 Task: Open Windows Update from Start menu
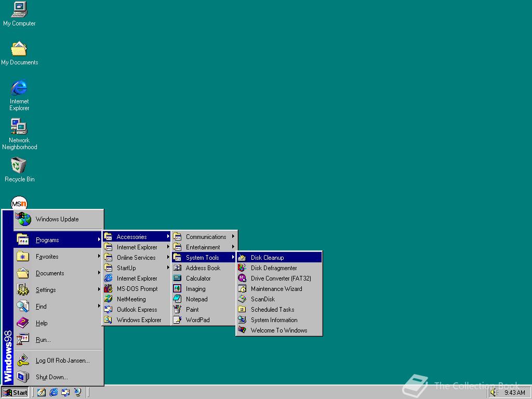(x=58, y=219)
